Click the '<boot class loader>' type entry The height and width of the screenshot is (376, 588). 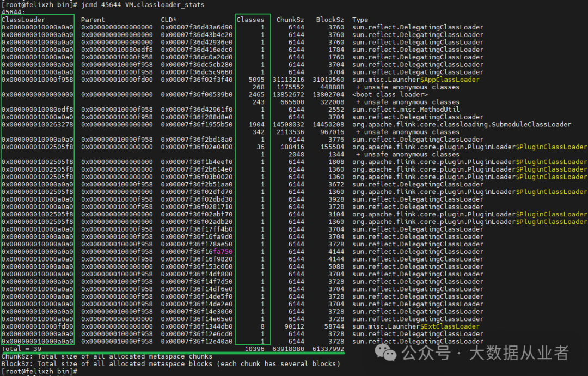click(x=390, y=95)
